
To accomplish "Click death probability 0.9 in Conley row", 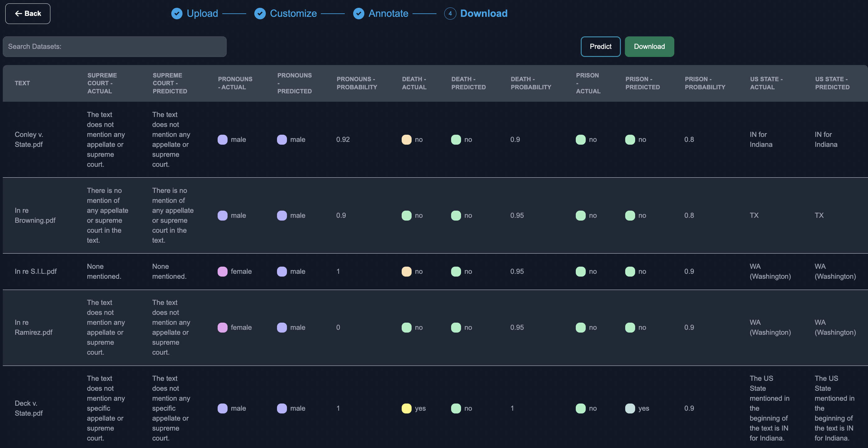I will click(515, 140).
